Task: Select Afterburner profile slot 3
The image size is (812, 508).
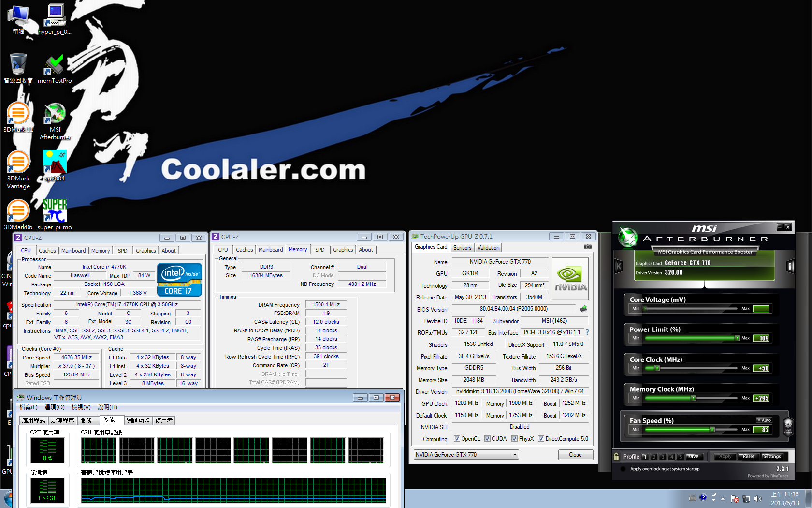Action: 663,456
